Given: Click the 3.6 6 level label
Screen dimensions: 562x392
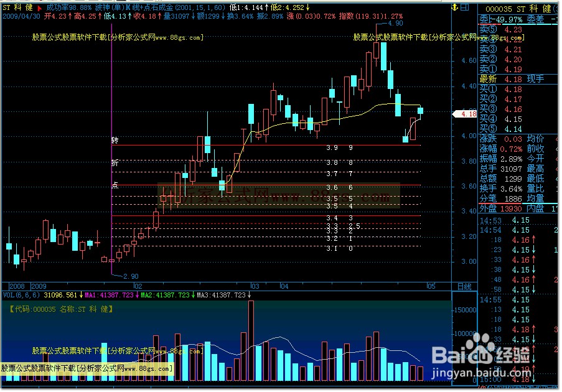Looking at the screenshot, I should pyautogui.click(x=340, y=188).
